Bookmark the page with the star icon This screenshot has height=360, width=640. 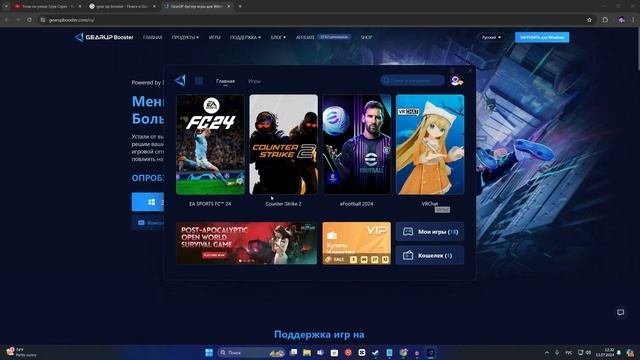point(589,20)
